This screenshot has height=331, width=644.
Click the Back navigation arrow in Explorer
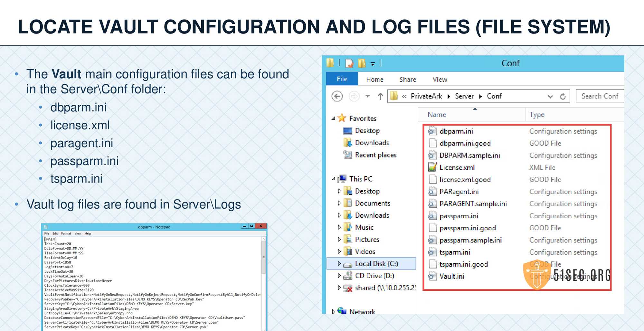click(x=337, y=96)
